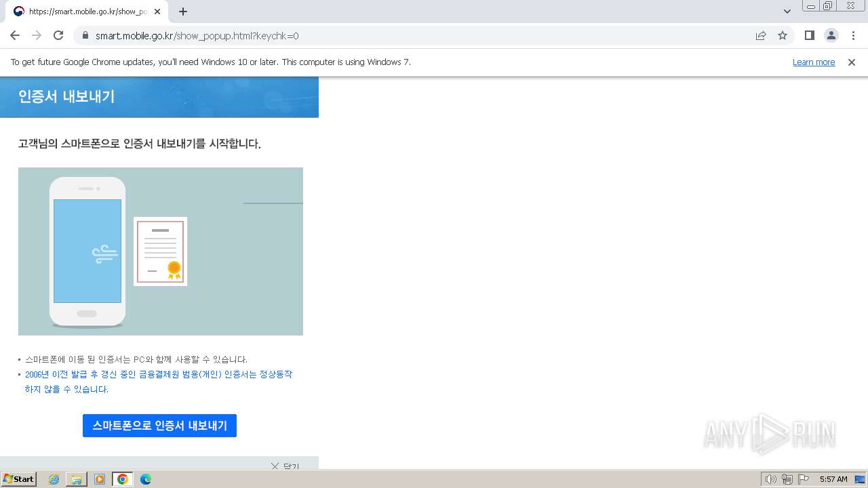Click 스마트폰으로 인증서 내보내기 button
The height and width of the screenshot is (488, 868).
[159, 426]
